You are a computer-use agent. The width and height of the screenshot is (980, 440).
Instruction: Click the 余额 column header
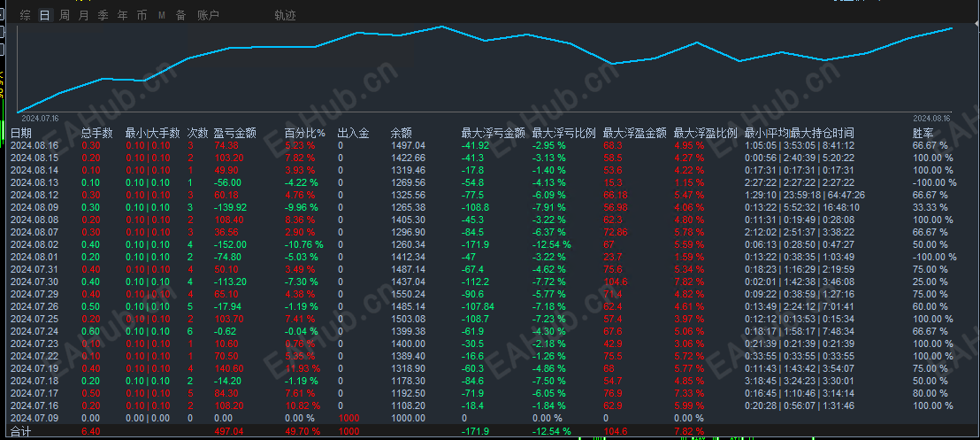402,134
